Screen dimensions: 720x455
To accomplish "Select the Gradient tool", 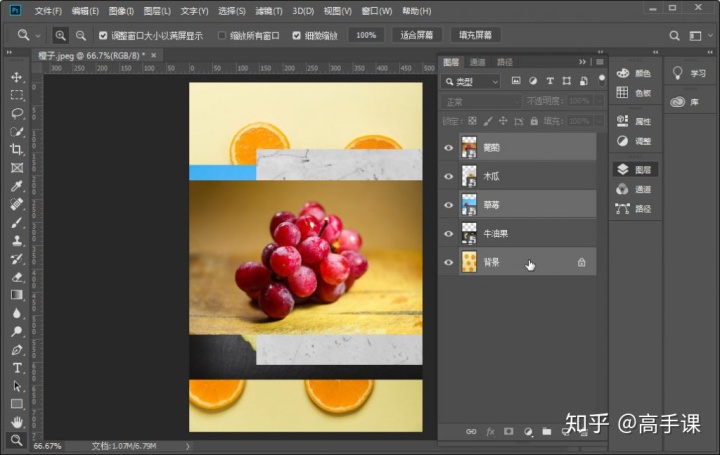I will (x=17, y=295).
